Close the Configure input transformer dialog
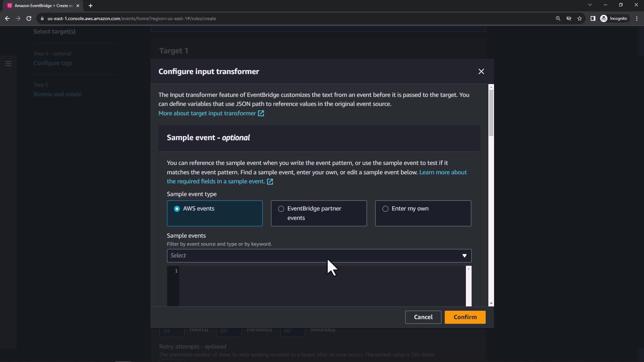The image size is (644, 362). pos(481,71)
